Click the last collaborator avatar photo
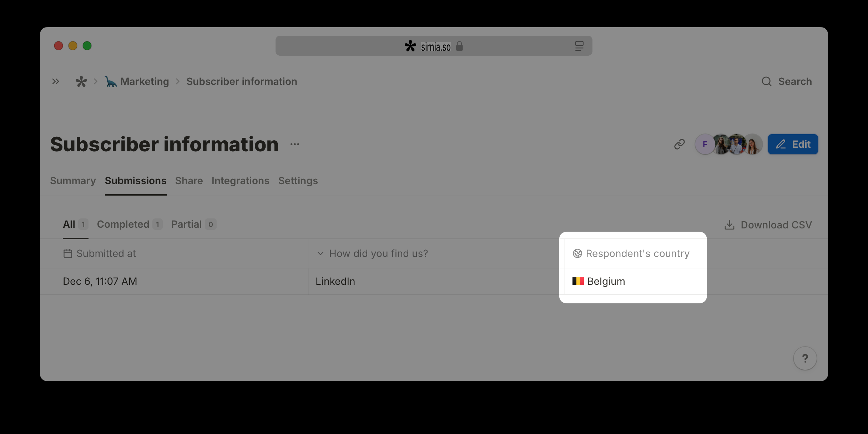The width and height of the screenshot is (868, 434). click(x=752, y=144)
